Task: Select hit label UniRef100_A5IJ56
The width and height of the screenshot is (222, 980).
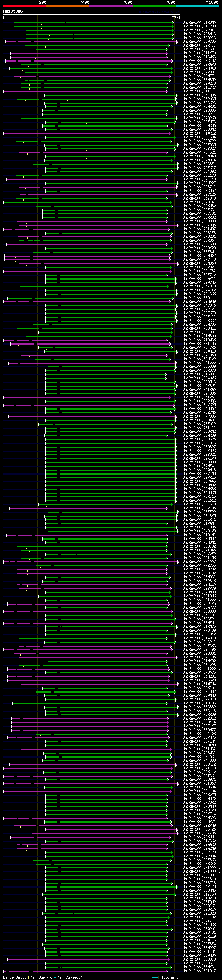Action: tap(199, 558)
